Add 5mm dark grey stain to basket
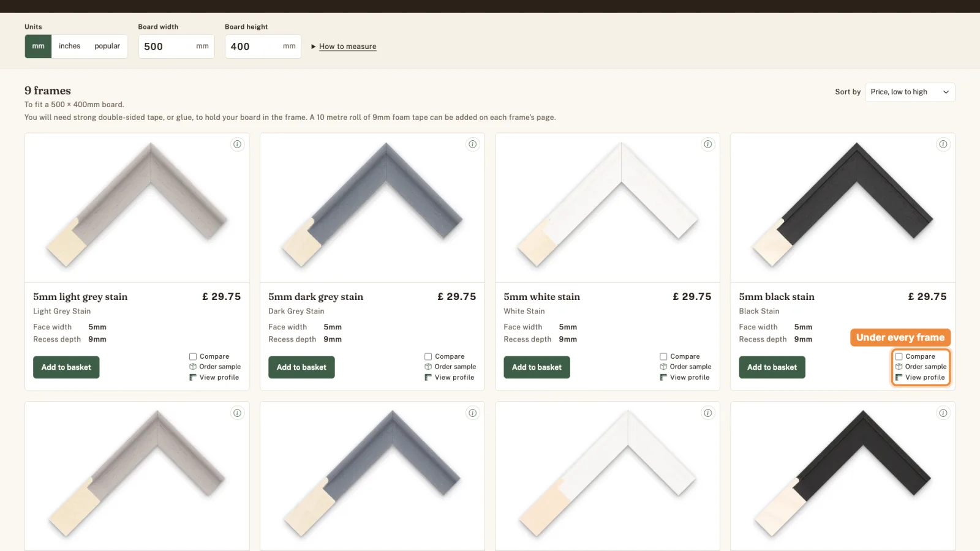The width and height of the screenshot is (980, 551). click(x=301, y=367)
